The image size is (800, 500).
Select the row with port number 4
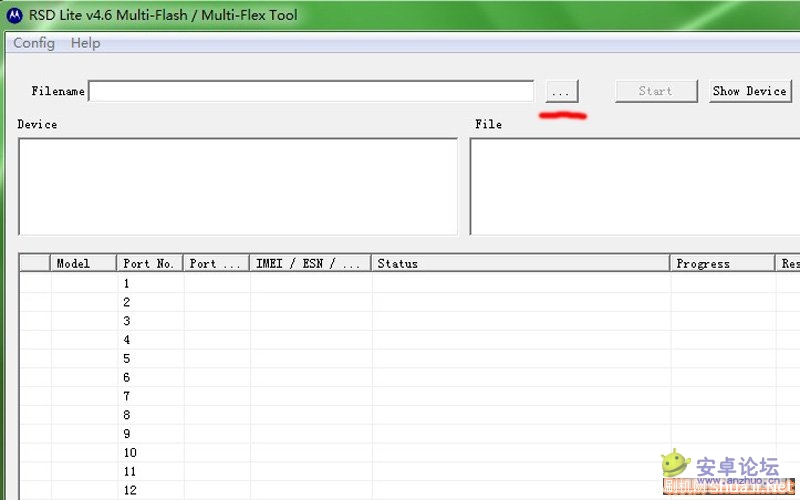click(x=410, y=340)
